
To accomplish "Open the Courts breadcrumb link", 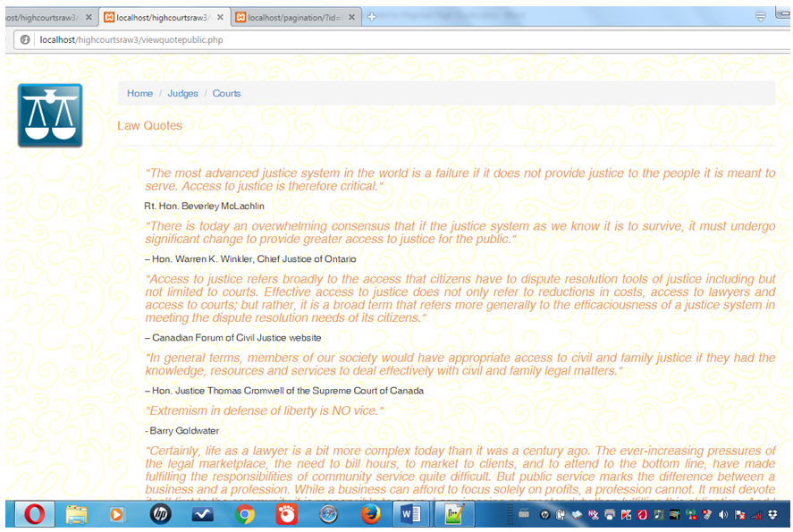I will coord(226,94).
